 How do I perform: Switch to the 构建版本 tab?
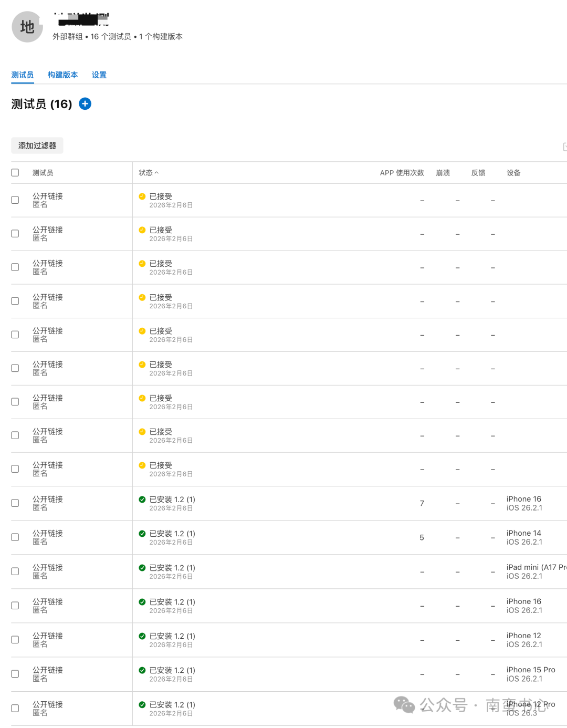click(62, 75)
